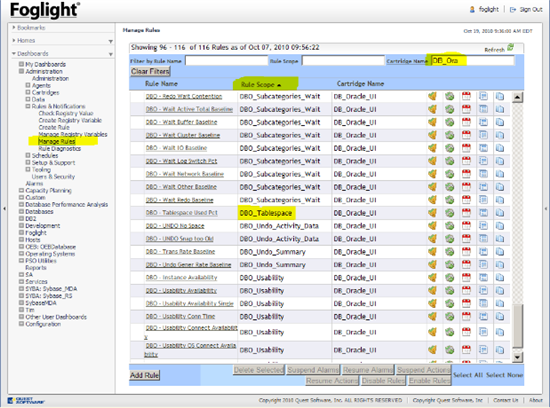Click copy icon for Undo Gener Rate Baseline

500,265
